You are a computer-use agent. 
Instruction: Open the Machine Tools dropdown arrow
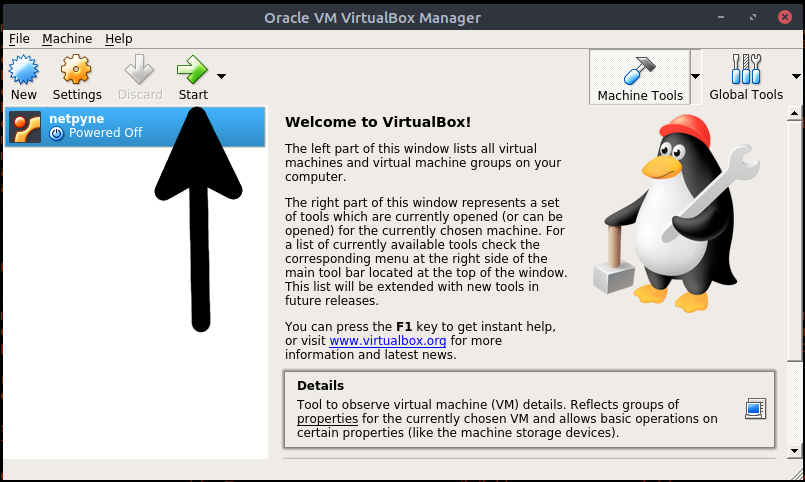click(696, 76)
